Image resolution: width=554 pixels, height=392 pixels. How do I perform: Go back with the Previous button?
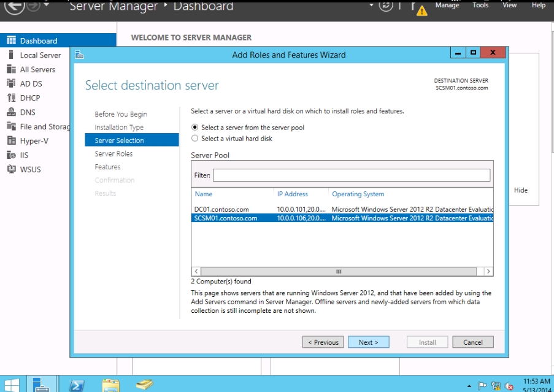point(323,342)
